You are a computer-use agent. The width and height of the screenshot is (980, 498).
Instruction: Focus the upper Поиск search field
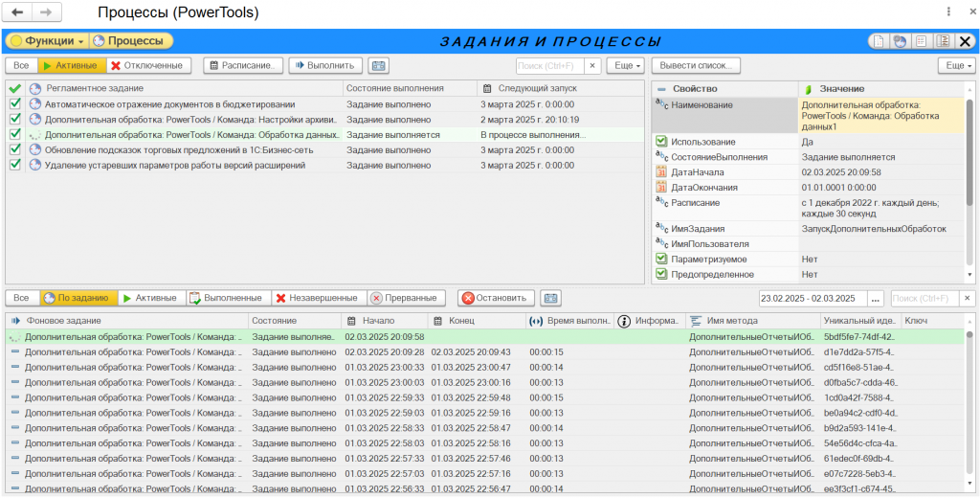(550, 65)
